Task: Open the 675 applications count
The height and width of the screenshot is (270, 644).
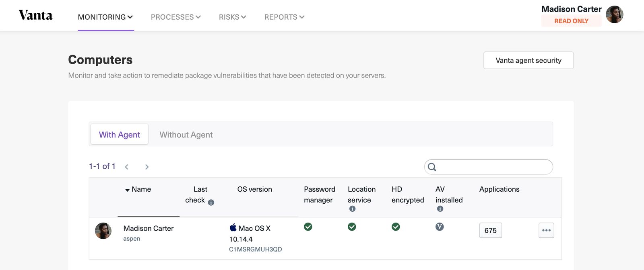Action: pyautogui.click(x=490, y=230)
